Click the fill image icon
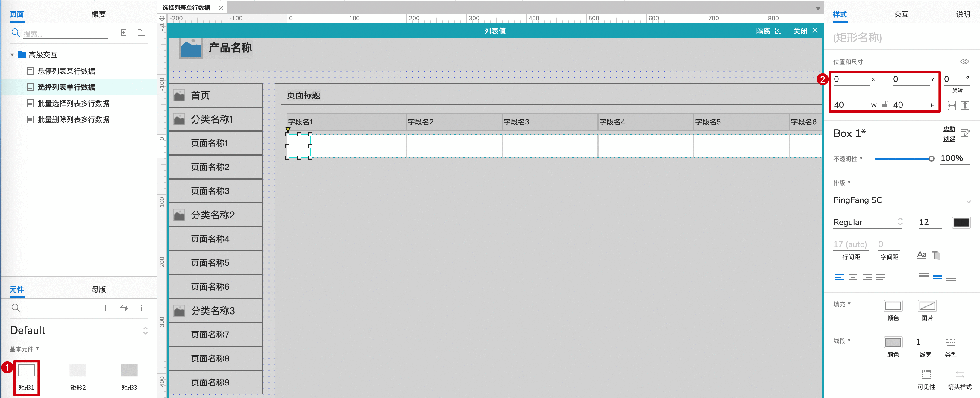 coord(927,306)
